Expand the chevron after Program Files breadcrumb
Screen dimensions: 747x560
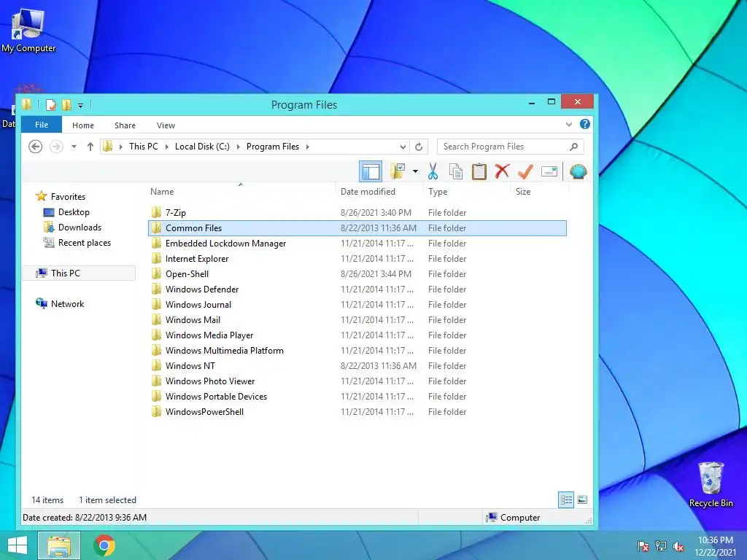[308, 147]
